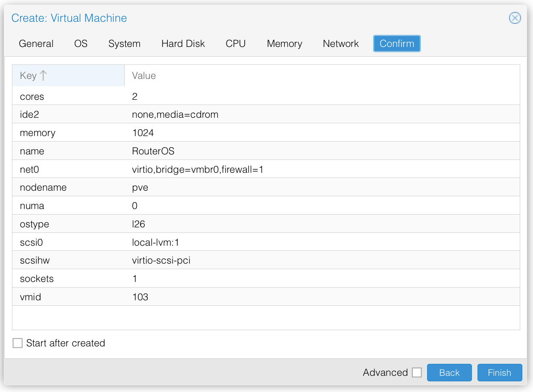Viewport: 533px width, 392px height.
Task: Select the nodename row key
Action: pos(43,188)
